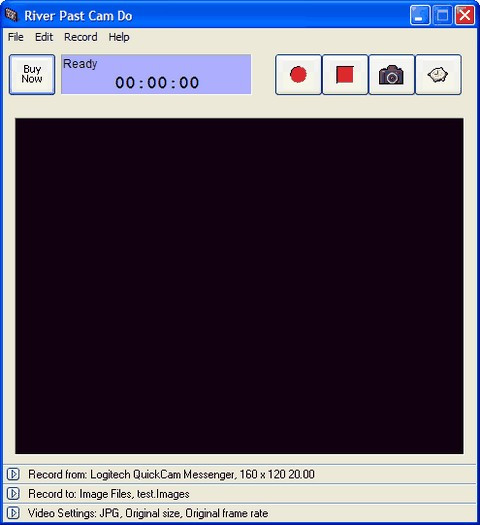Start recording with the red circle button
Image resolution: width=480 pixels, height=525 pixels.
[x=298, y=75]
